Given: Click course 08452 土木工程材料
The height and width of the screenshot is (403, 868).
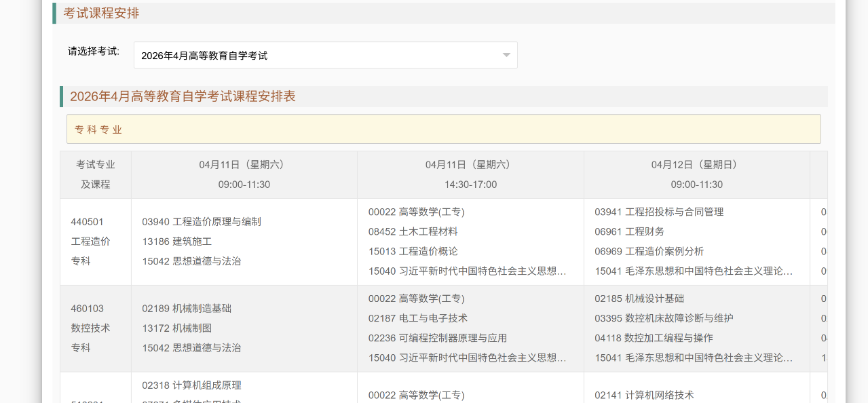Looking at the screenshot, I should (x=413, y=231).
